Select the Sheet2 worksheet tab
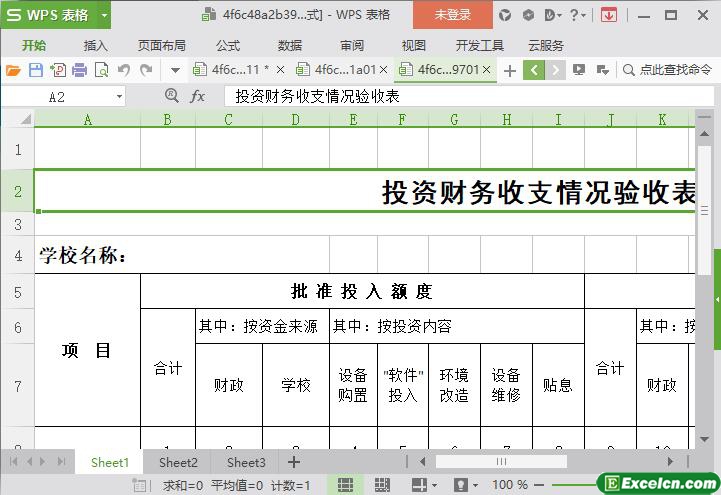The height and width of the screenshot is (495, 721). point(178,462)
